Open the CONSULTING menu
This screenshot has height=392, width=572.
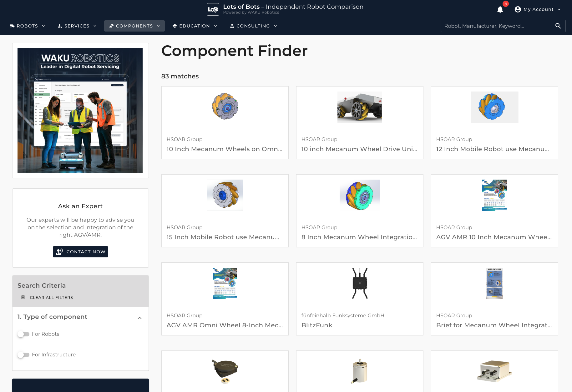coord(253,26)
